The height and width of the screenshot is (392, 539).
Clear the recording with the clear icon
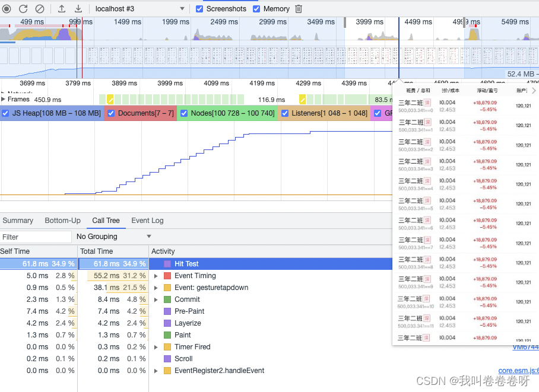click(40, 8)
